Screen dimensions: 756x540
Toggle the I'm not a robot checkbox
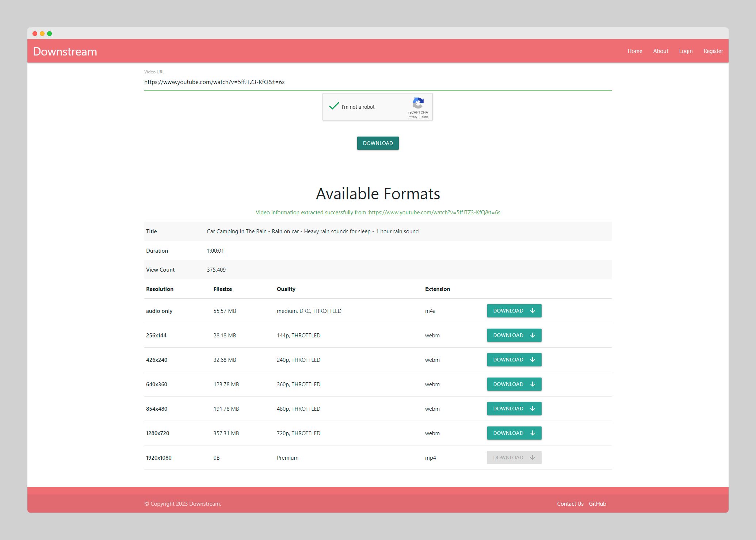[x=334, y=107]
